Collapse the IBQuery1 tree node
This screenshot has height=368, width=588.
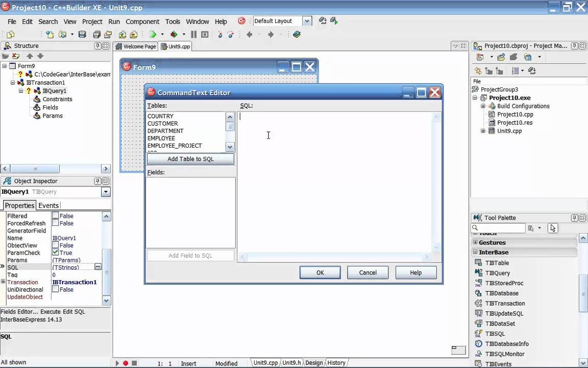pyautogui.click(x=21, y=91)
